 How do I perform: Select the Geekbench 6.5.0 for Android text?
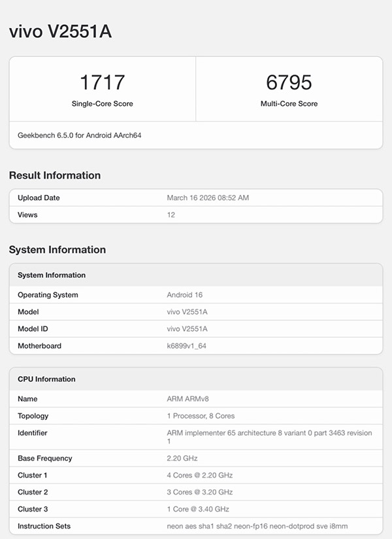[80, 135]
